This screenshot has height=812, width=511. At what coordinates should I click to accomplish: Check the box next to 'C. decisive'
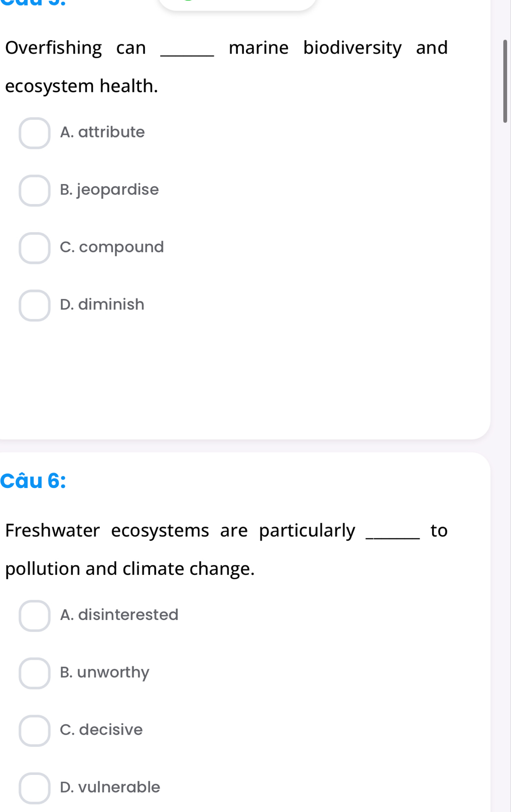35,731
